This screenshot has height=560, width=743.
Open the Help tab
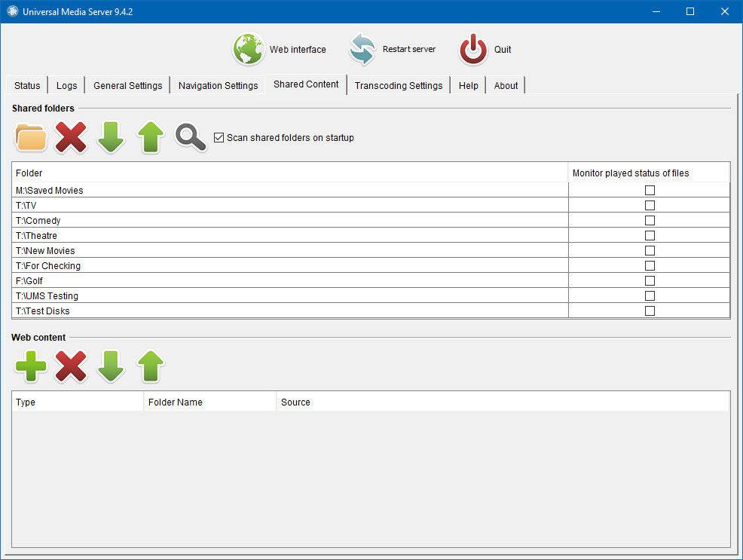tap(468, 85)
